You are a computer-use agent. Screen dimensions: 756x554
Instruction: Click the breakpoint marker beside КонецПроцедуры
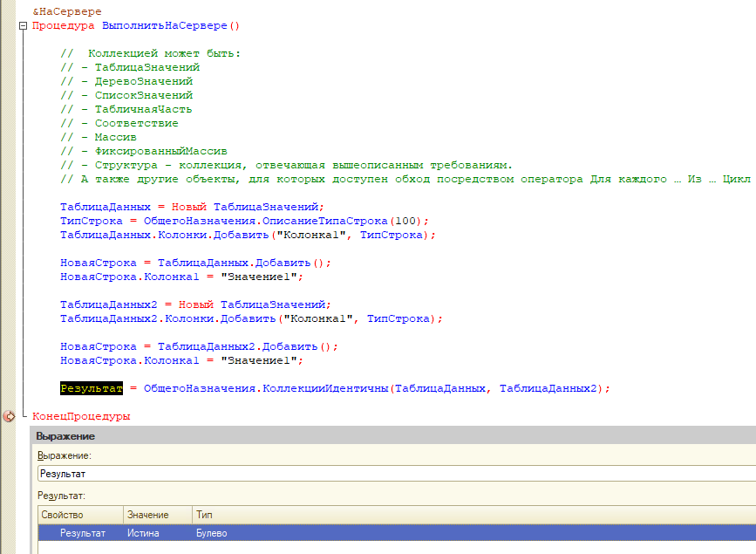pyautogui.click(x=9, y=416)
